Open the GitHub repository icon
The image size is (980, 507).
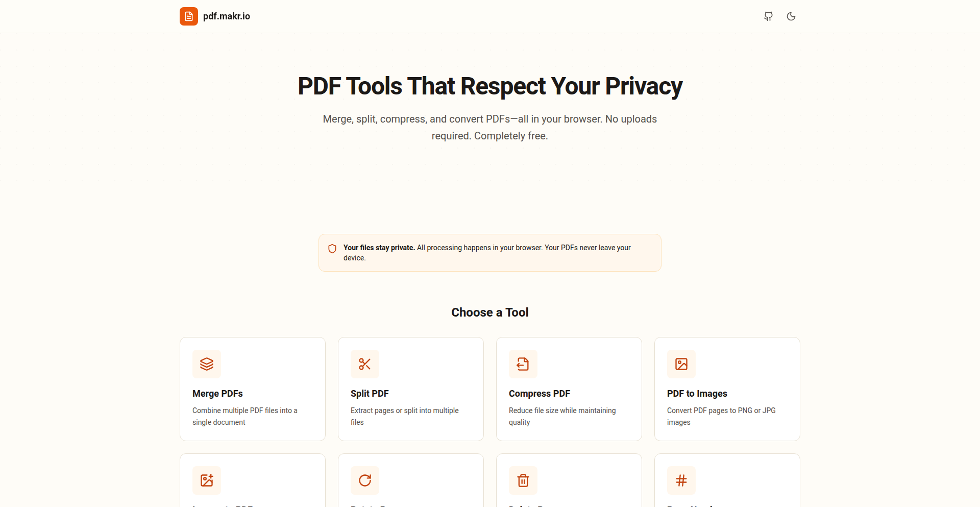coord(768,16)
